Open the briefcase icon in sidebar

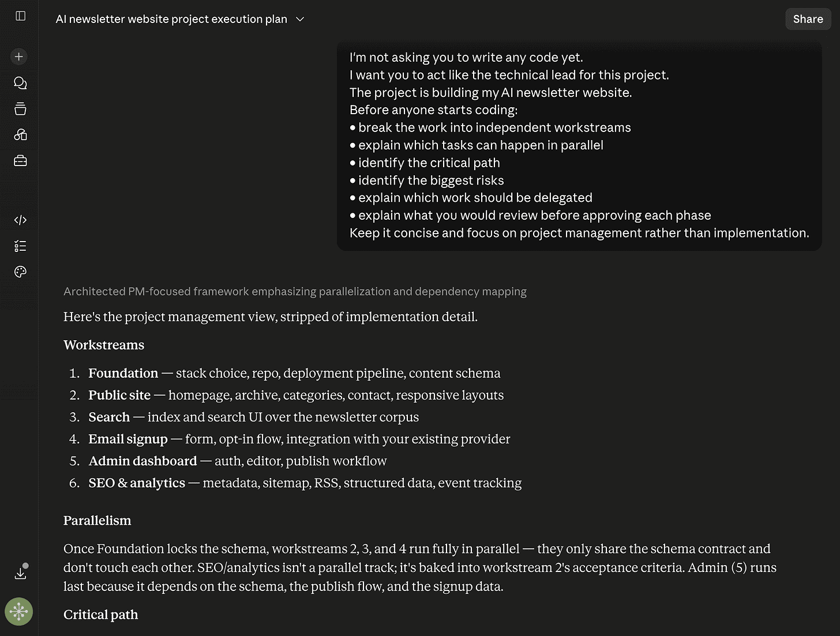(x=20, y=161)
